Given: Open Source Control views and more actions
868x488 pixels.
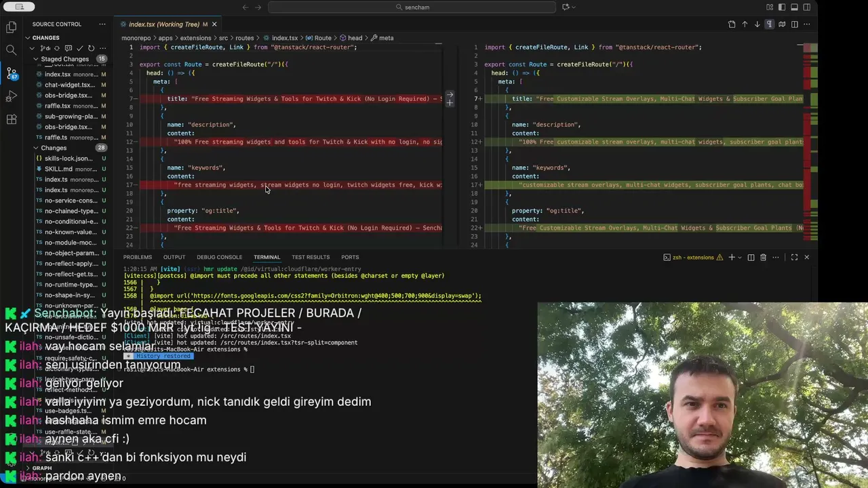Looking at the screenshot, I should (x=102, y=24).
